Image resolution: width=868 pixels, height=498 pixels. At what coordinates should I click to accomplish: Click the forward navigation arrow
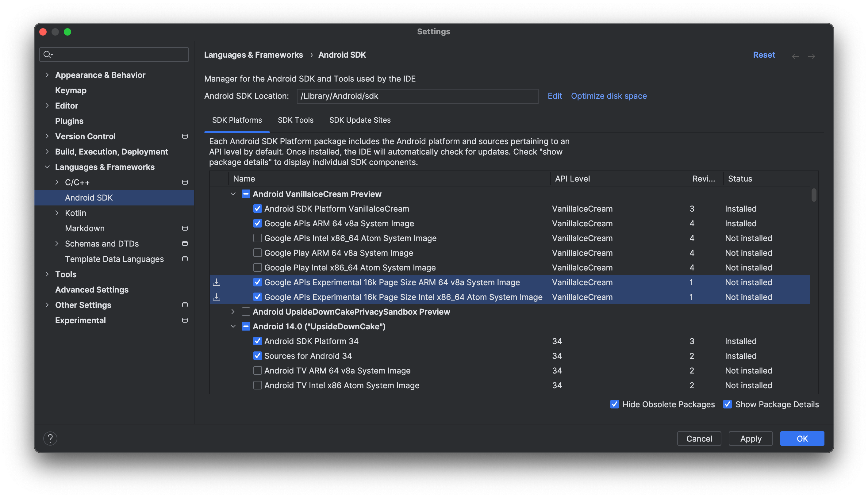(x=811, y=55)
